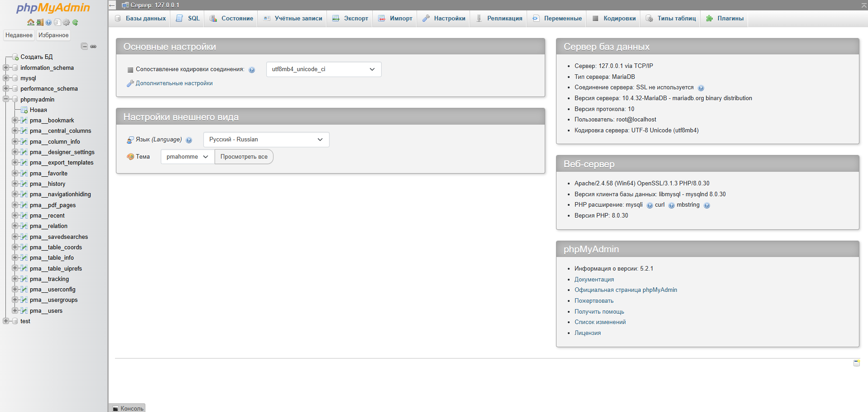Click help icon next to SSL не используется
The width and height of the screenshot is (868, 412).
[701, 88]
